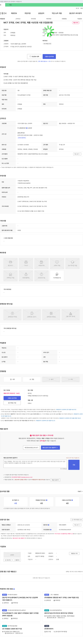Open the 지도 보기 dropdown in 근무조건
Screen dimensions: 83x644
77,154
